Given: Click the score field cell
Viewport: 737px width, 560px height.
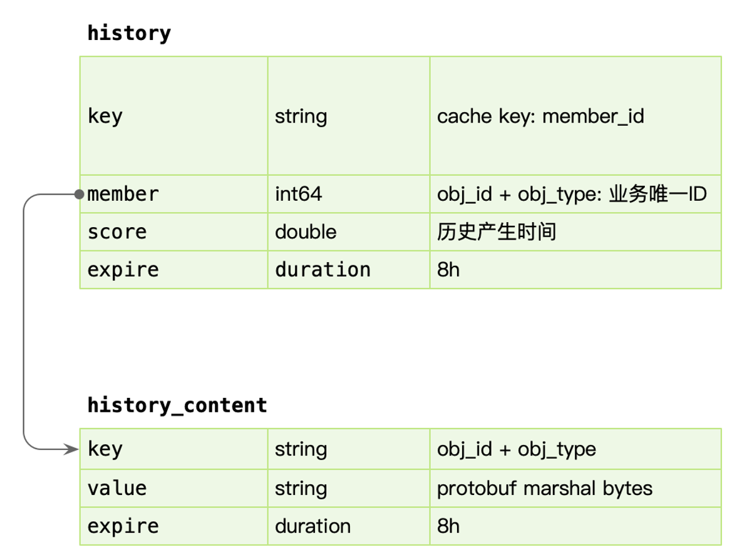Looking at the screenshot, I should pos(173,232).
